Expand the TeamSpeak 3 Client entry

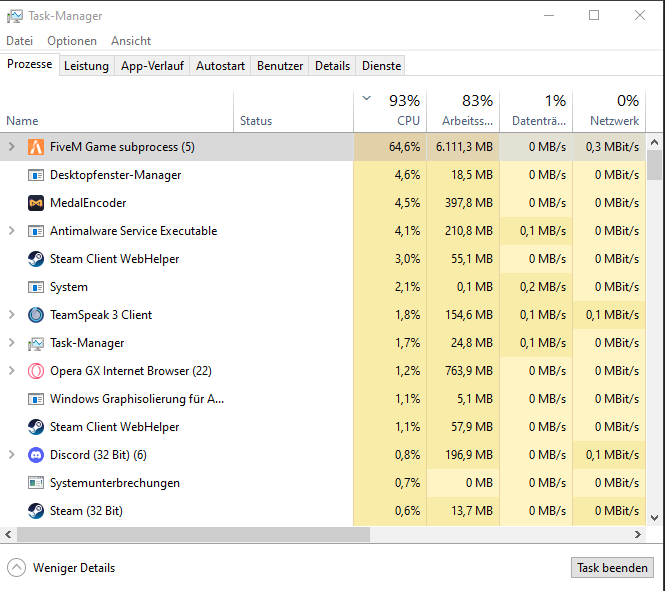coord(11,315)
